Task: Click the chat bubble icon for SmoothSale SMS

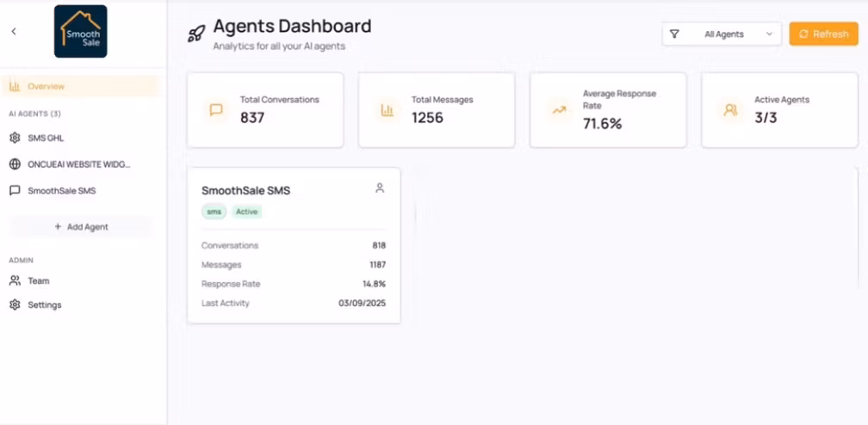Action: 15,190
